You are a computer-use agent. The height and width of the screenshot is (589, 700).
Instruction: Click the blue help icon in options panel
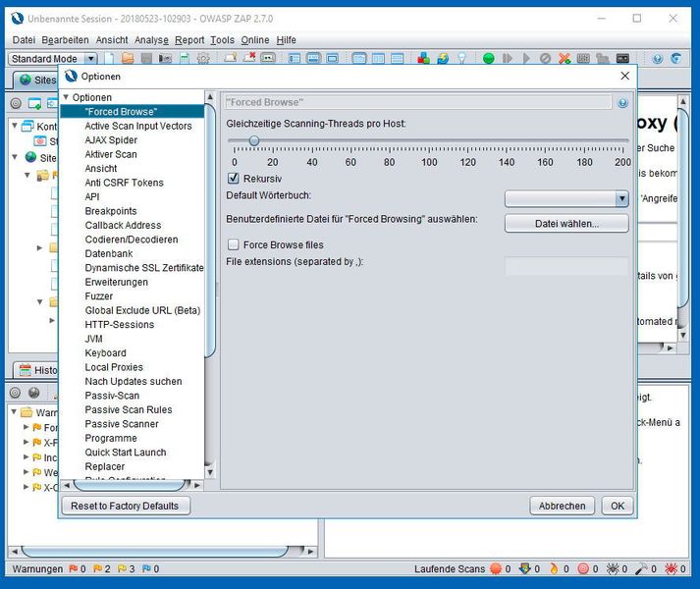tap(622, 103)
